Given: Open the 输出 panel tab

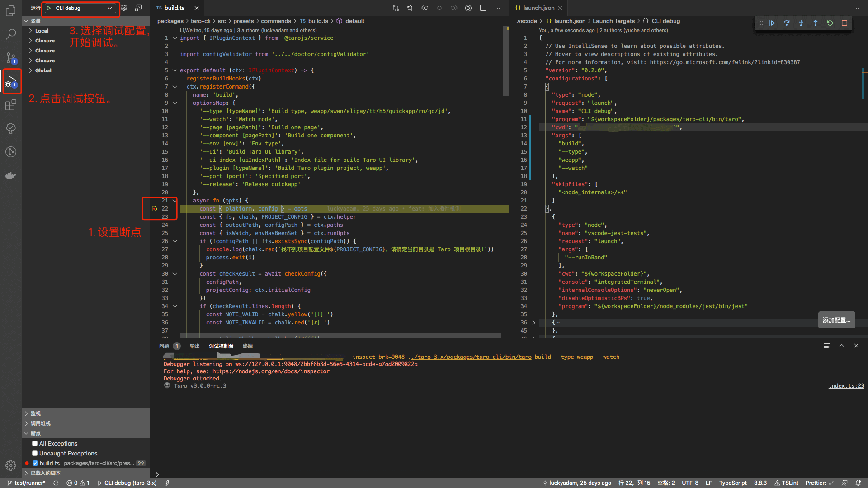Looking at the screenshot, I should coord(195,346).
